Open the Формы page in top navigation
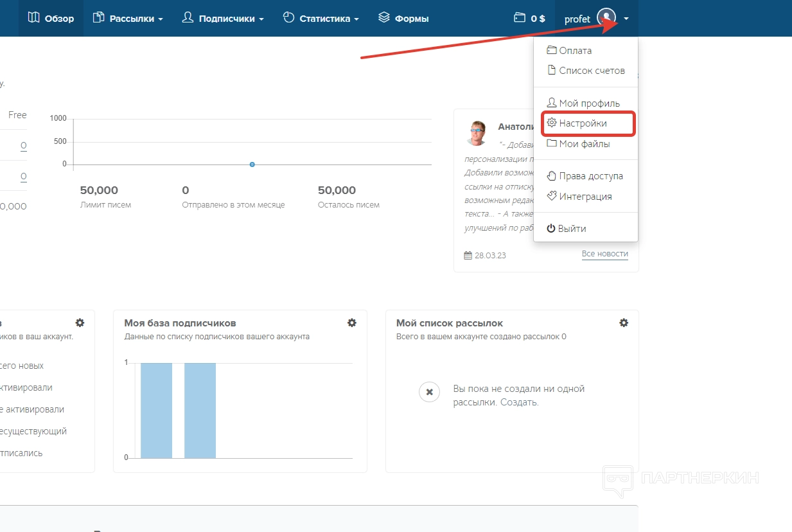The width and height of the screenshot is (792, 532). tap(403, 18)
